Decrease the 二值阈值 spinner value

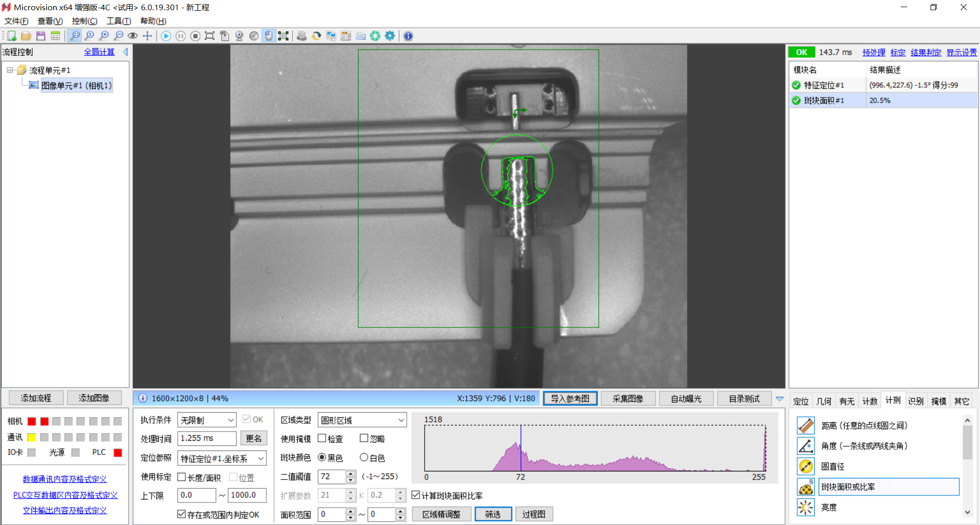351,480
